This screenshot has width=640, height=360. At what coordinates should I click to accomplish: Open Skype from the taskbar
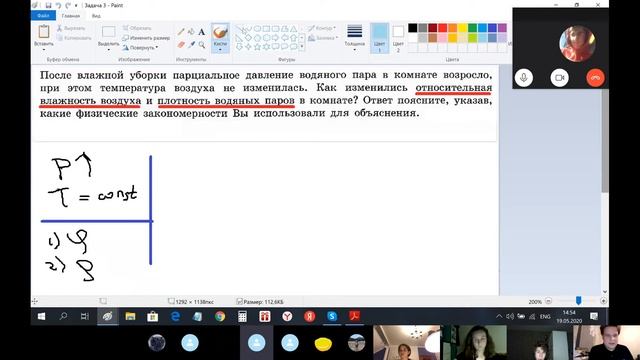point(332,316)
